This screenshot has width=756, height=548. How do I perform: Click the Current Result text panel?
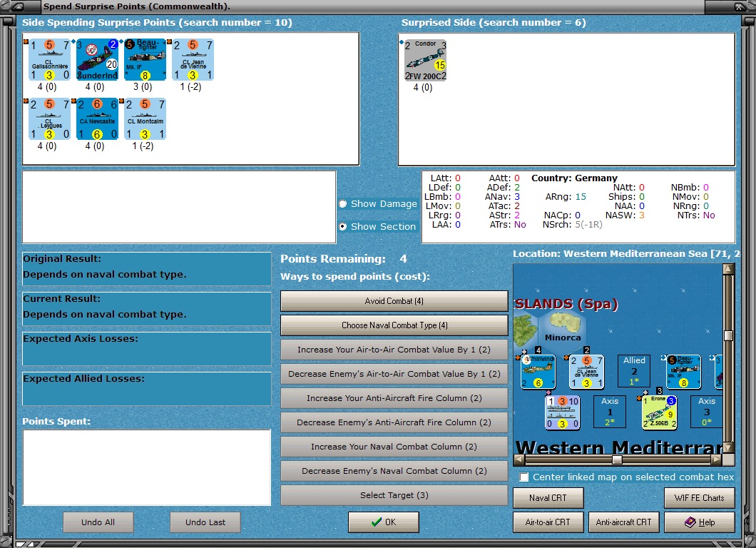pyautogui.click(x=147, y=309)
